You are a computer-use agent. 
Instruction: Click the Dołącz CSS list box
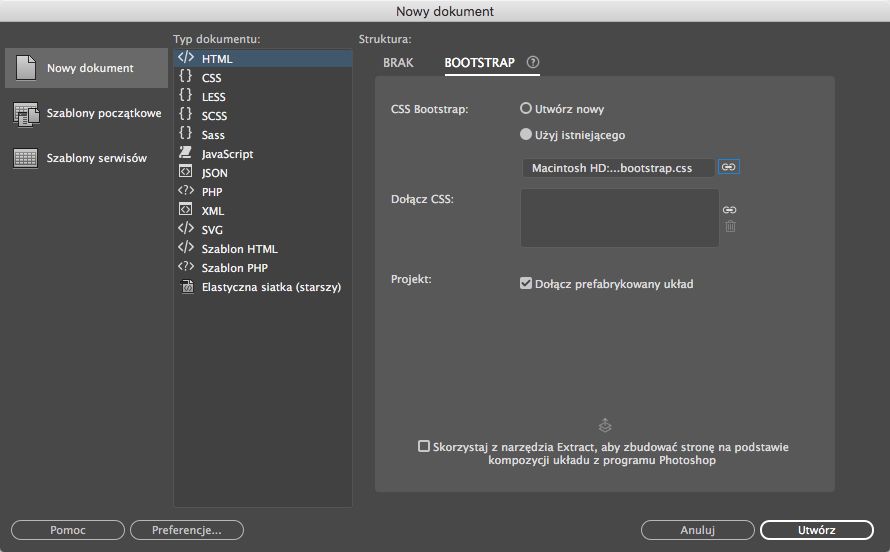620,218
